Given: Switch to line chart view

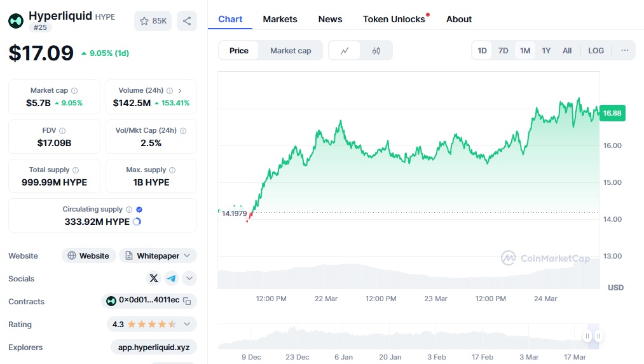Looking at the screenshot, I should 345,50.
